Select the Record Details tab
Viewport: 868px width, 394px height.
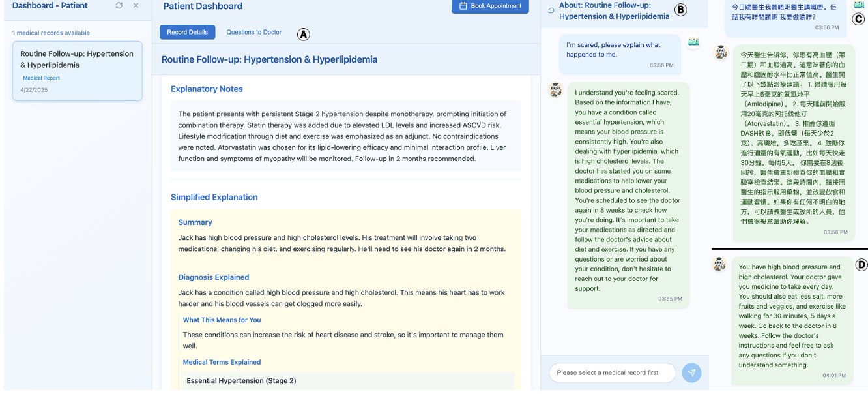point(187,32)
